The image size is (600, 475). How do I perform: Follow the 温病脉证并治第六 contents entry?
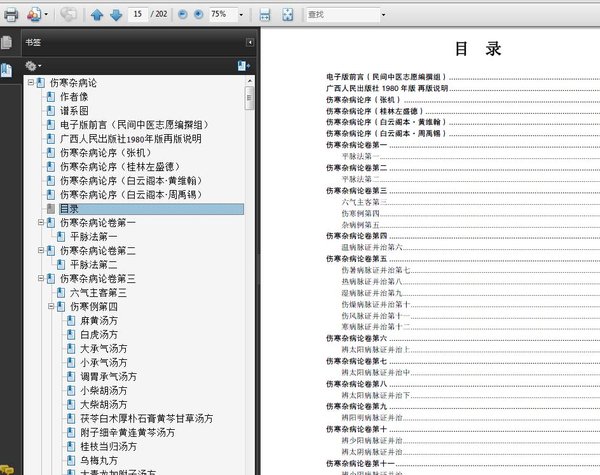coord(372,247)
